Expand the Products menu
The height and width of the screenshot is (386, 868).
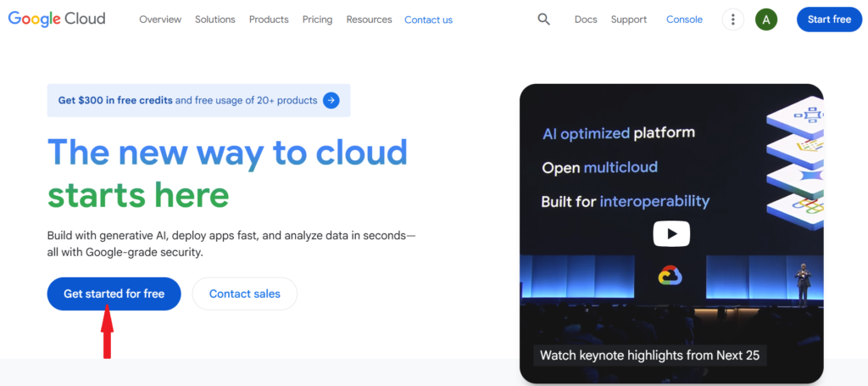coord(269,20)
